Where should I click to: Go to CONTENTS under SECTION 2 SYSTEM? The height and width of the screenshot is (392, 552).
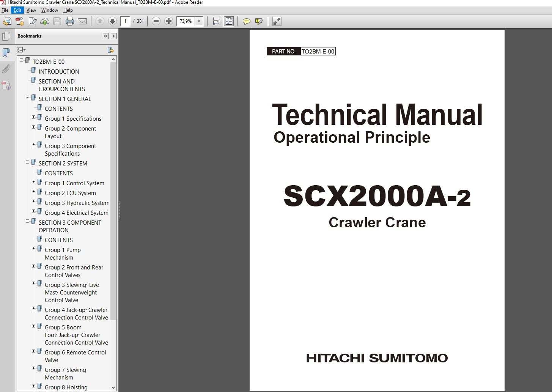tap(59, 173)
